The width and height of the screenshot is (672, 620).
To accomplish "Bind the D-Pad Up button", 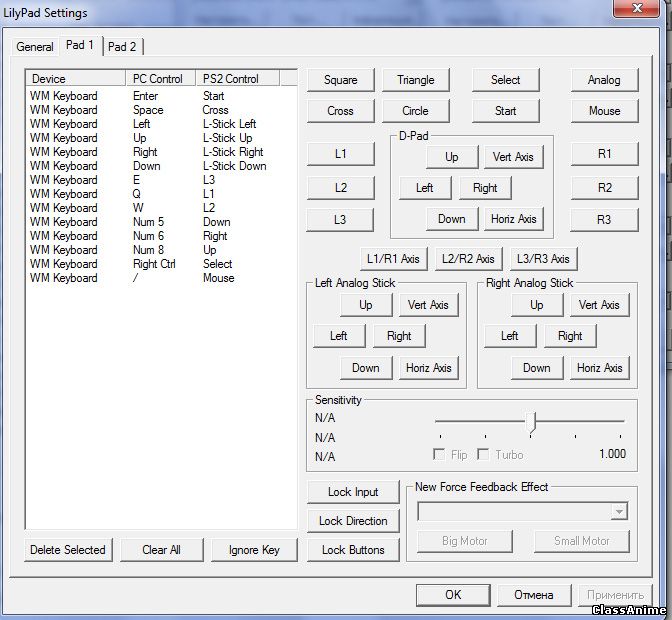I will pyautogui.click(x=451, y=157).
